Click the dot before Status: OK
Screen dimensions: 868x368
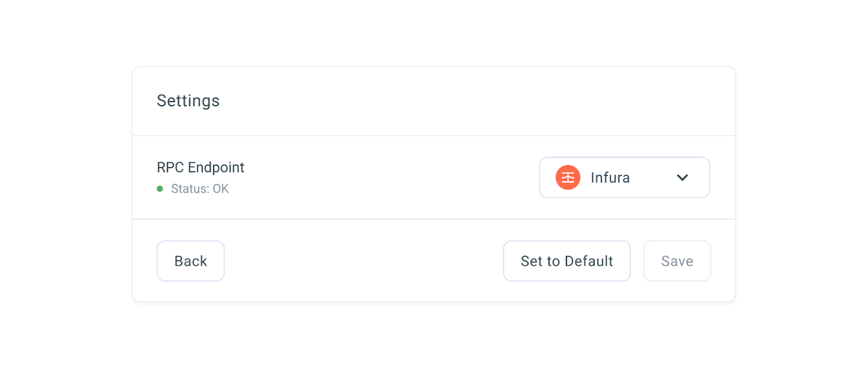(x=160, y=189)
